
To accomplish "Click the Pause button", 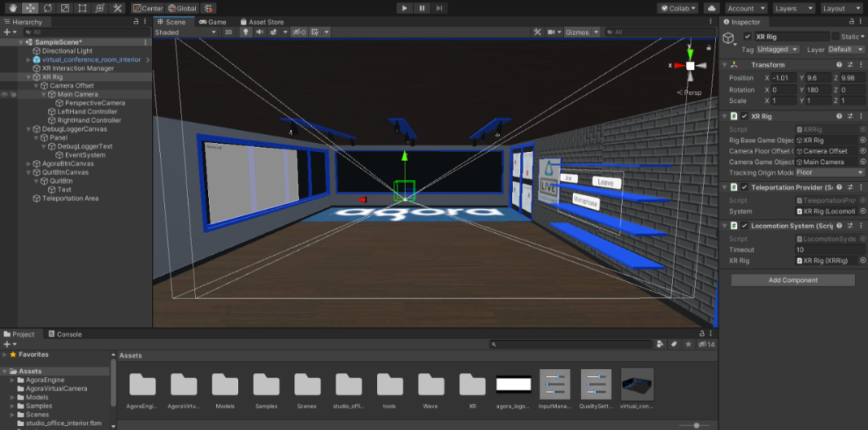I will pos(422,8).
